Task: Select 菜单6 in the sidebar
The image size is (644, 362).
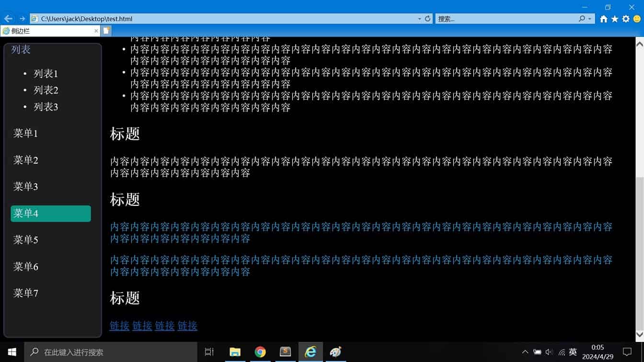Action: click(x=26, y=267)
